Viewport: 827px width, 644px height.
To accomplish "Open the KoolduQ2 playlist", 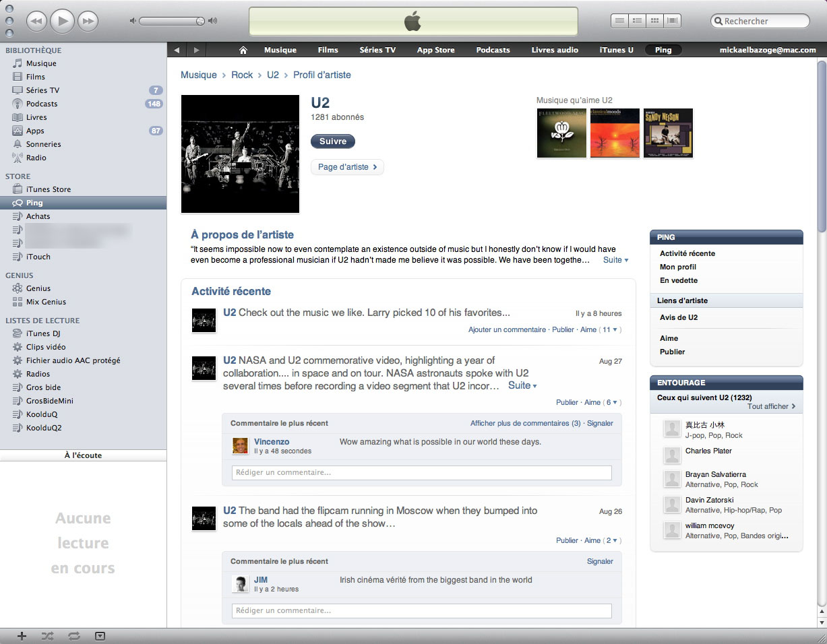I will (44, 428).
